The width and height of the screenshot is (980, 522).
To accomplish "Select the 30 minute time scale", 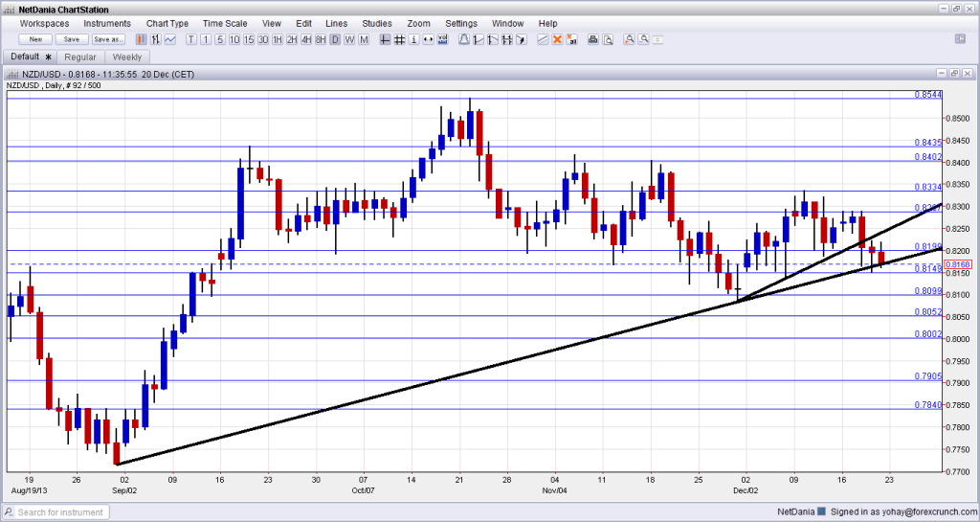I will point(263,39).
